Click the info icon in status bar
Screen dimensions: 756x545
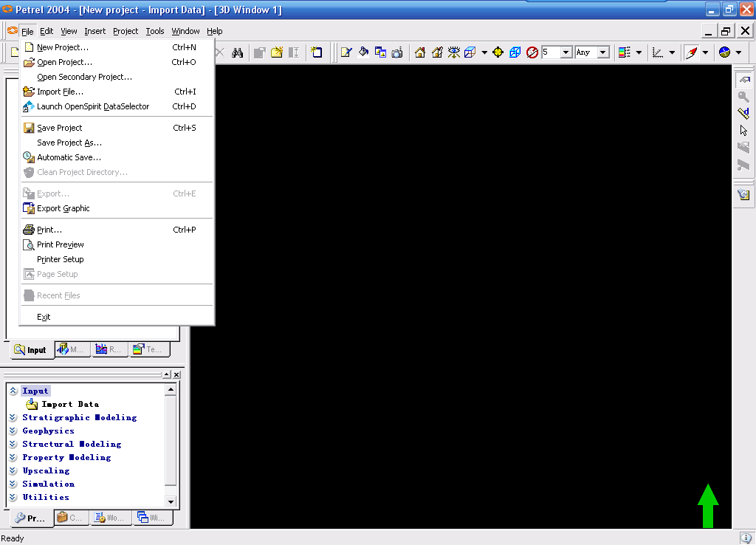(x=746, y=538)
